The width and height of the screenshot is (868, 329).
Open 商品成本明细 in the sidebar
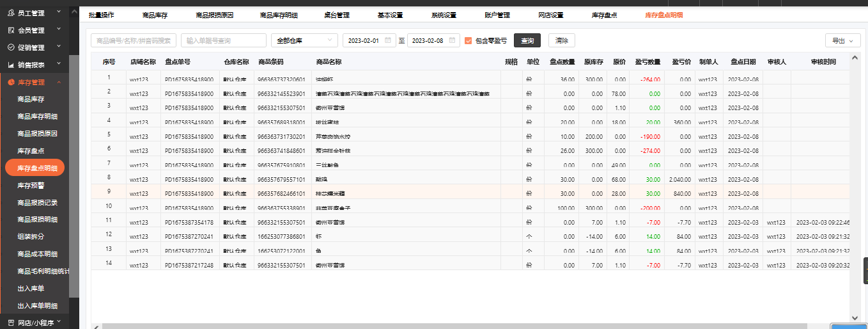coord(37,254)
